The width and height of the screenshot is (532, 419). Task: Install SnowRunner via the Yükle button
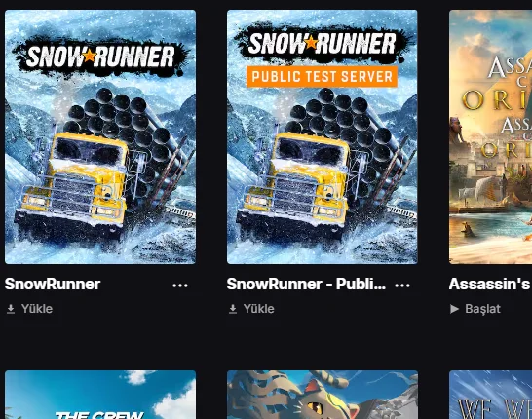click(x=30, y=309)
